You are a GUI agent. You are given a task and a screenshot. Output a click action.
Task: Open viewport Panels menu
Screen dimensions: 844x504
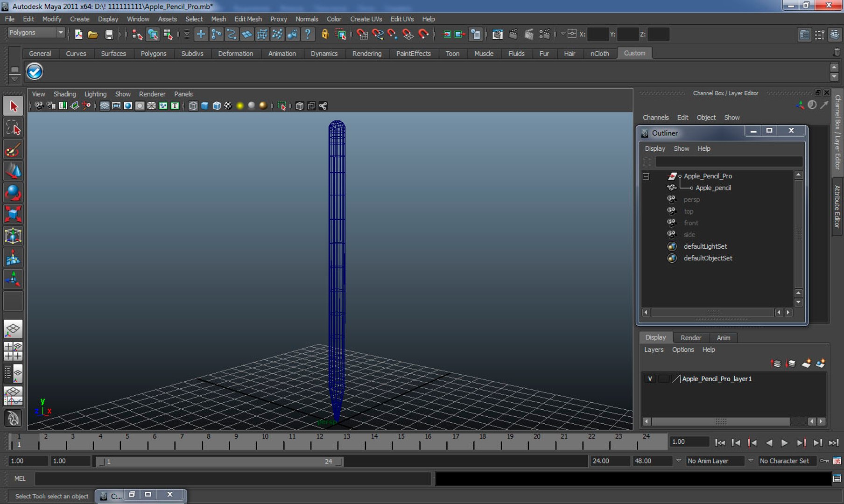(183, 94)
